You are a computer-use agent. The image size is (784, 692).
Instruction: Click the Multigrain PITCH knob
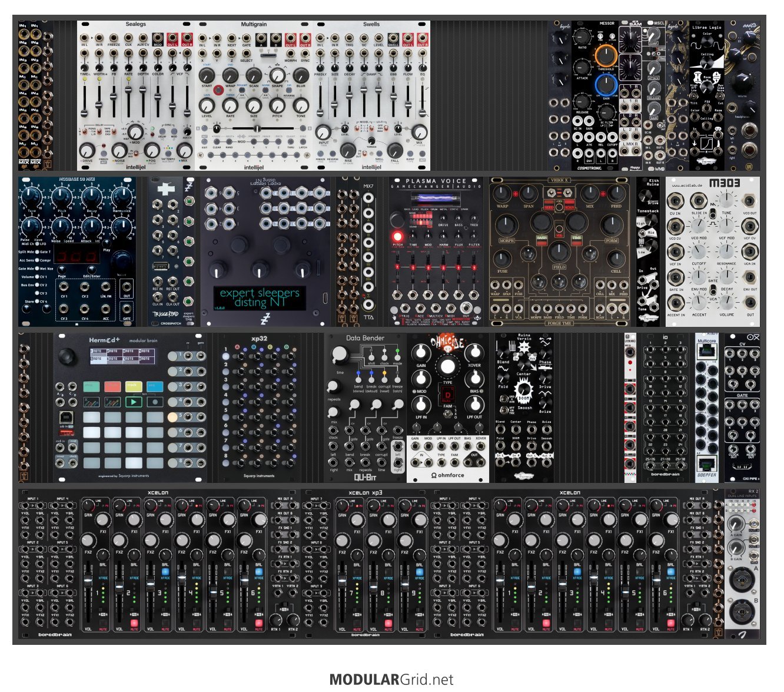[x=277, y=105]
